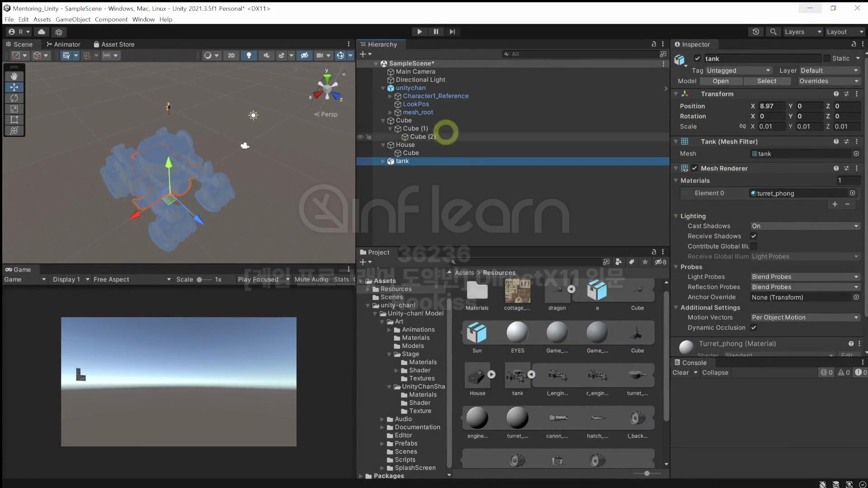The width and height of the screenshot is (868, 488).
Task: Select the Rect transform tool
Action: click(x=14, y=120)
